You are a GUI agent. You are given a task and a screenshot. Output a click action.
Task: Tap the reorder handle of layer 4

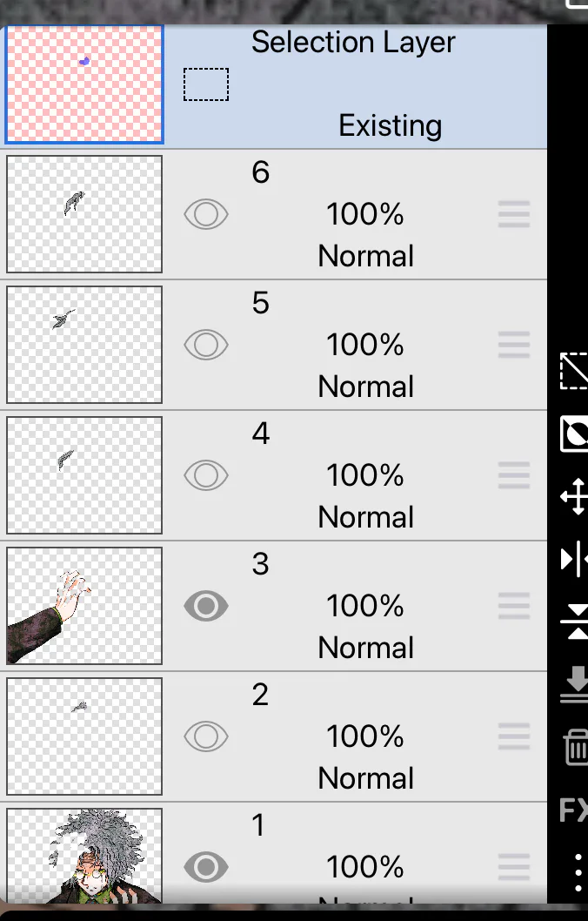click(x=514, y=475)
